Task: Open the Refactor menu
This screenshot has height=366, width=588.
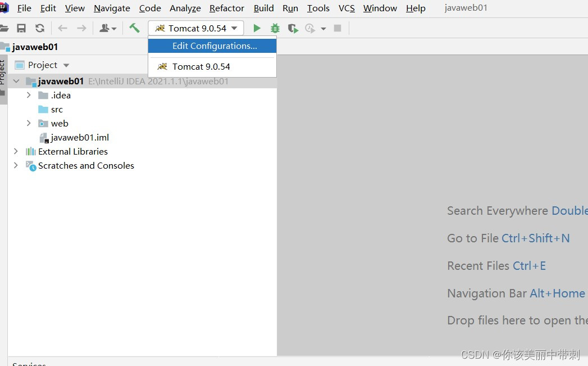Action: 227,8
